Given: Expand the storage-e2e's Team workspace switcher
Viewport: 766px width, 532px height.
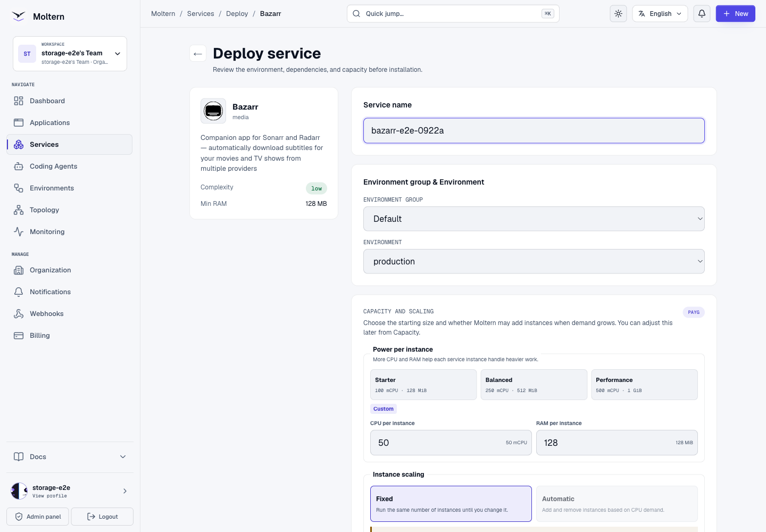Looking at the screenshot, I should 70,54.
